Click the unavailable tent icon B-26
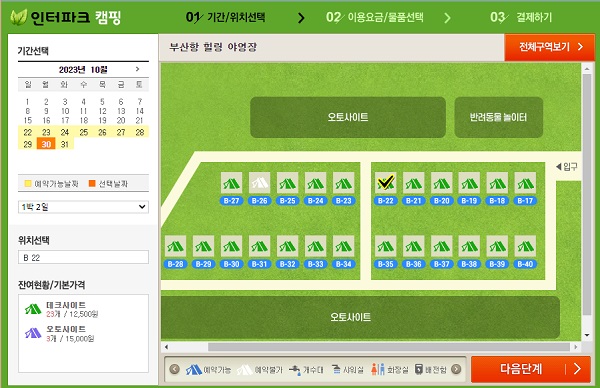Screen dimensions: 600x388 click(259, 183)
